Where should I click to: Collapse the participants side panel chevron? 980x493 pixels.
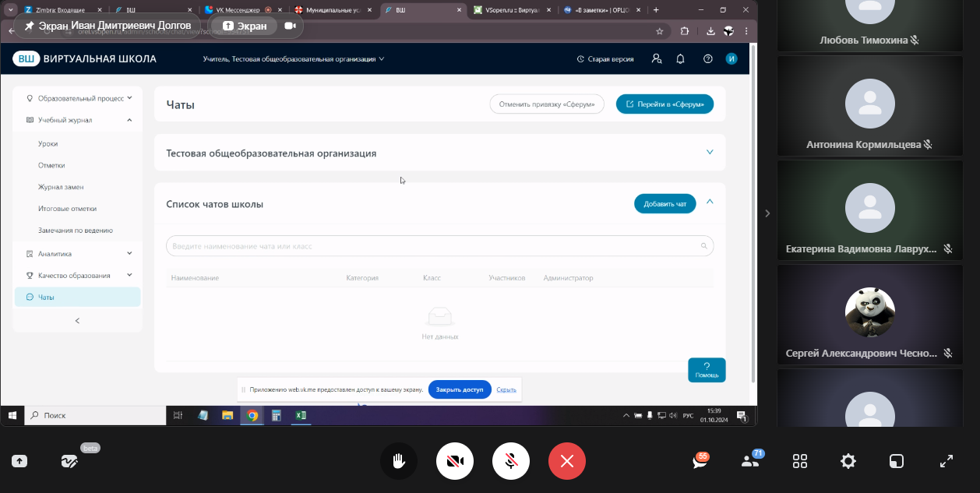tap(767, 213)
